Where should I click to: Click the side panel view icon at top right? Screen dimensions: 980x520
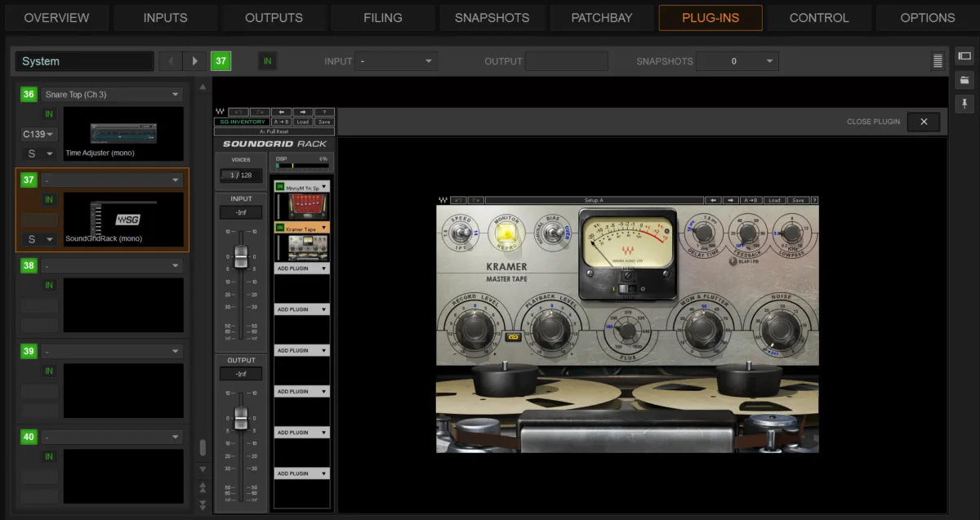pyautogui.click(x=964, y=56)
